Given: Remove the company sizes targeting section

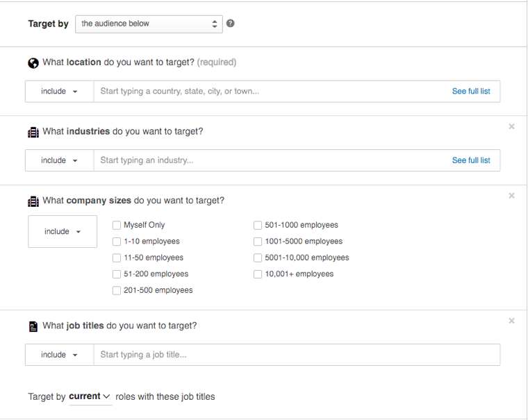Looking at the screenshot, I should pos(511,196).
